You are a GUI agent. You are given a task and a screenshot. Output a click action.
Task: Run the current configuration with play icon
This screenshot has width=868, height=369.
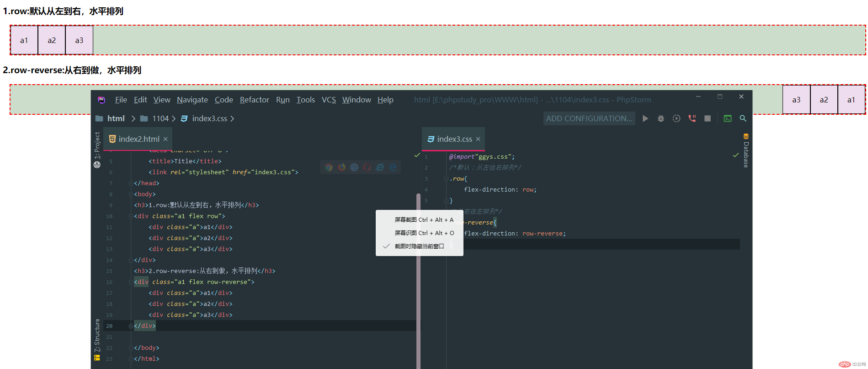[x=645, y=118]
